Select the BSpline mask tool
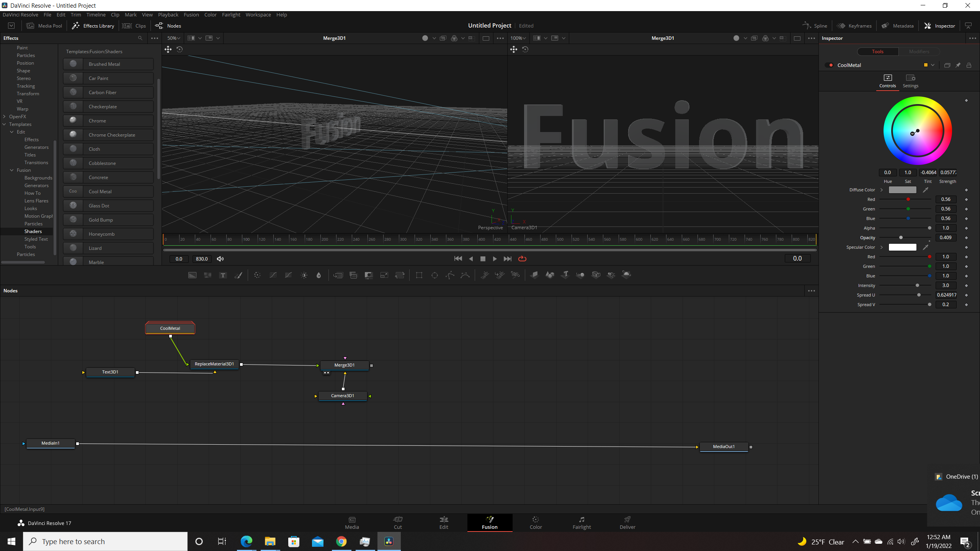Screen dimensions: 980x551 coord(465,275)
